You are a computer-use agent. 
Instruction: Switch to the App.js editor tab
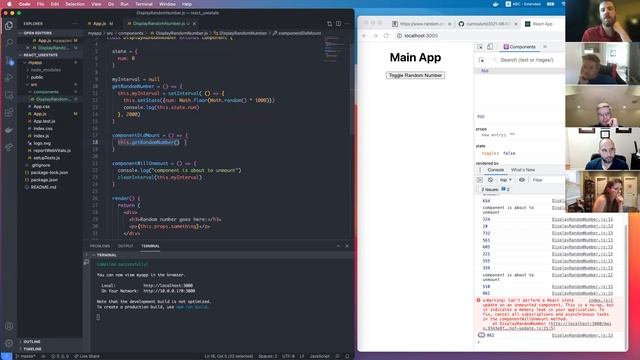pos(100,24)
